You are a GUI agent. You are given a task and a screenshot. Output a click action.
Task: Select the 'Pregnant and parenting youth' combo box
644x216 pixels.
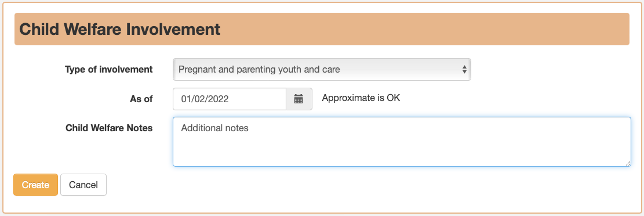322,69
